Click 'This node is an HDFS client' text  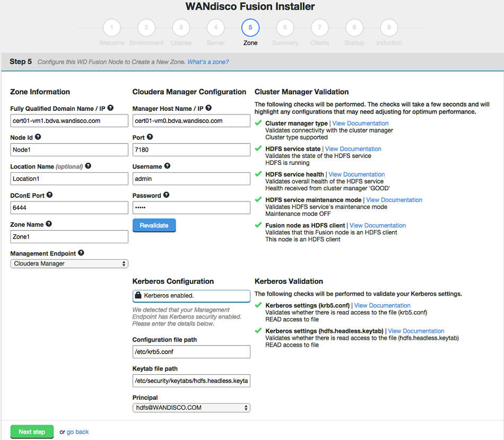pyautogui.click(x=303, y=239)
